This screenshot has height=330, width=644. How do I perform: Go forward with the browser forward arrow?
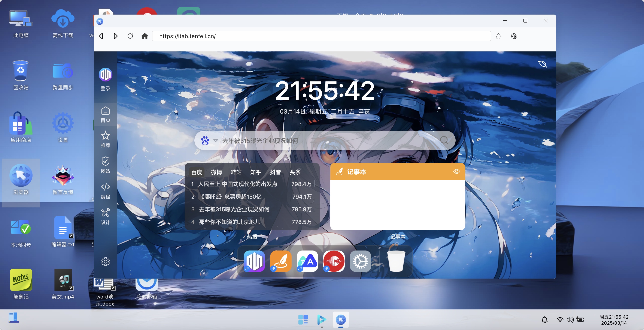115,36
